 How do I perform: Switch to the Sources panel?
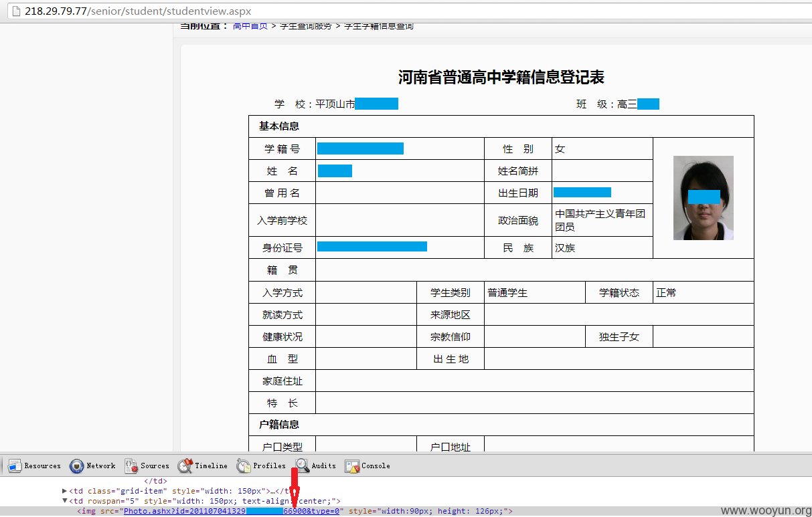coord(147,466)
